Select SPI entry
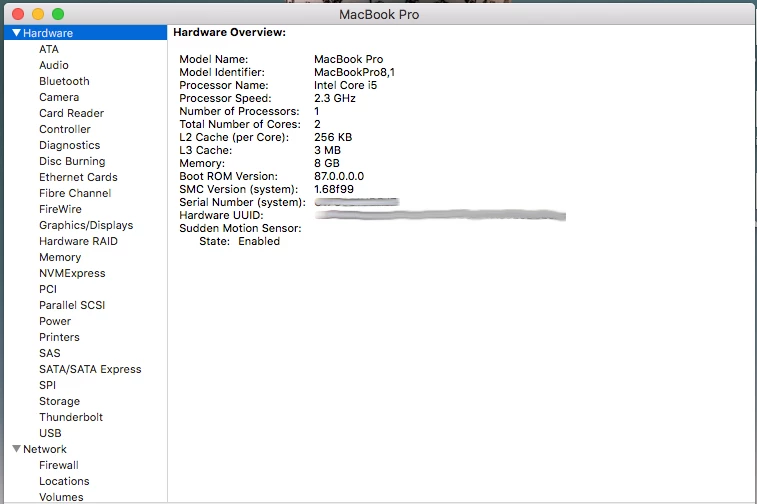This screenshot has height=504, width=757. pos(47,385)
